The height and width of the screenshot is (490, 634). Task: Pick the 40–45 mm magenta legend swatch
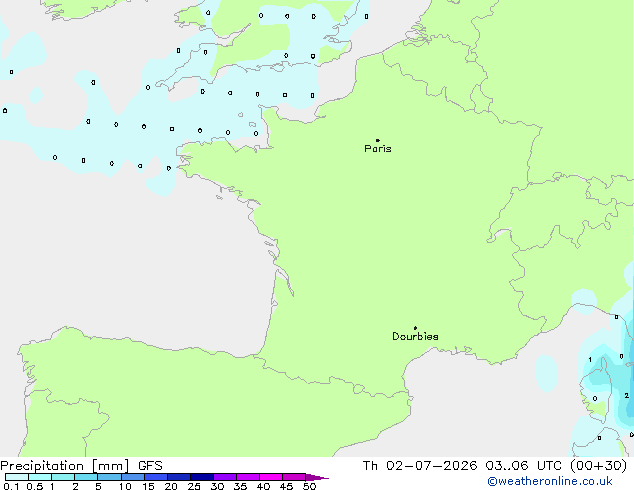point(271,477)
